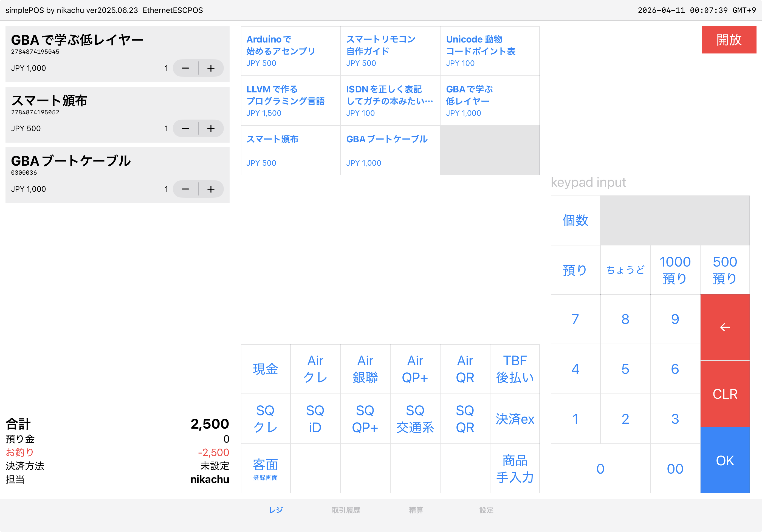Tap the 開放 (open drawer) button
The image size is (762, 532).
click(729, 39)
